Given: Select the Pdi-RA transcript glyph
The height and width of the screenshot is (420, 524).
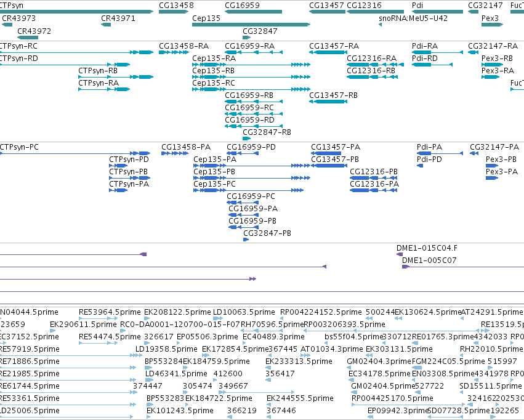Looking at the screenshot, I should tap(437, 52).
